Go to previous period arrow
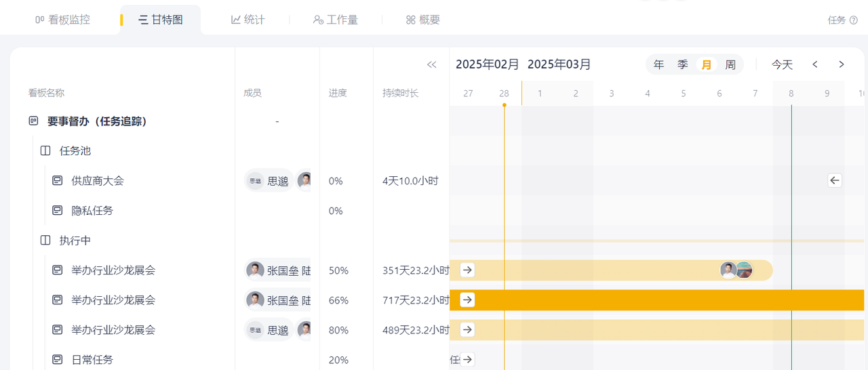Screen dimensions: 868x370 coord(815,64)
